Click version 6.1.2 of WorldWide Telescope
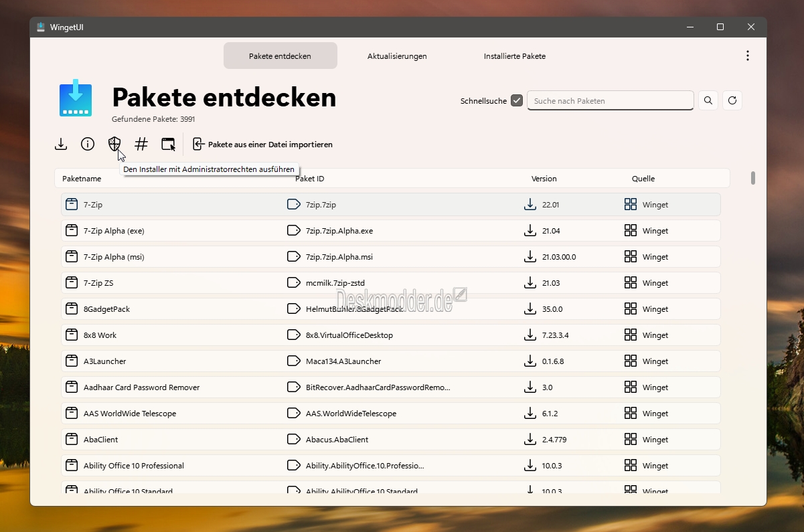The width and height of the screenshot is (804, 532). pos(550,414)
